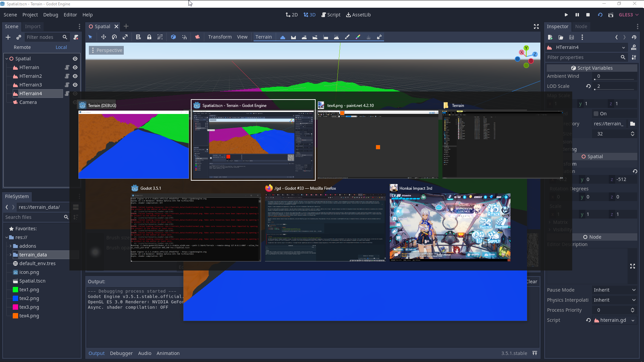
Task: Click the instance scene link icon
Action: tap(19, 37)
